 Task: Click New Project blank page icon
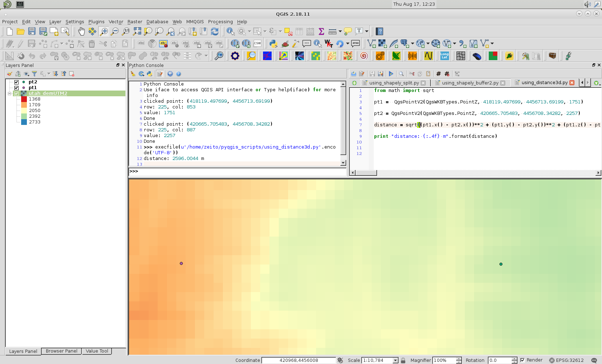[10, 31]
